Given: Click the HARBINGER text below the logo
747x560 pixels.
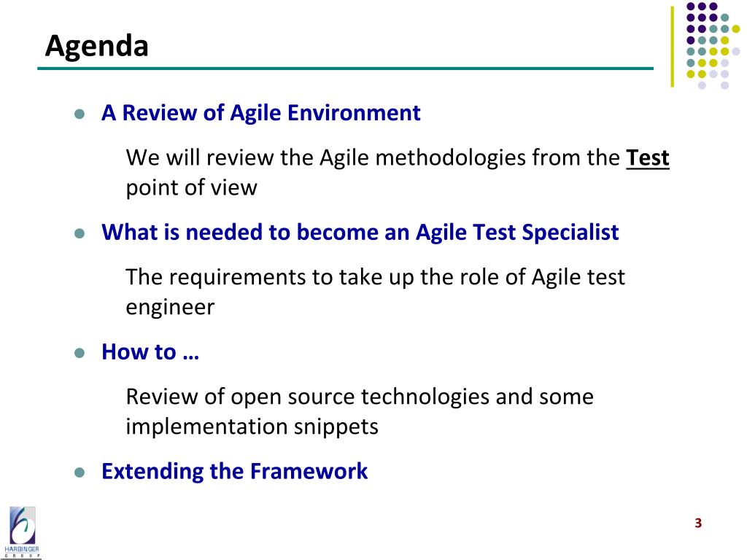Looking at the screenshot, I should tap(22, 550).
